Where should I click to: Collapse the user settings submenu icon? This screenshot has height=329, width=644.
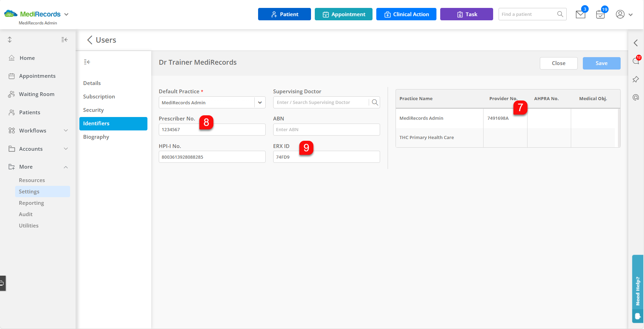point(87,62)
